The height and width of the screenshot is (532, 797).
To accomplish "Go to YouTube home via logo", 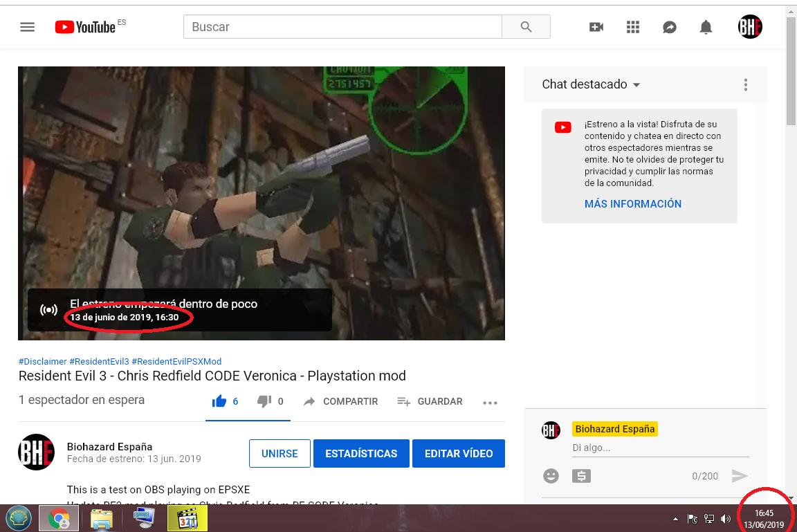I will click(85, 27).
